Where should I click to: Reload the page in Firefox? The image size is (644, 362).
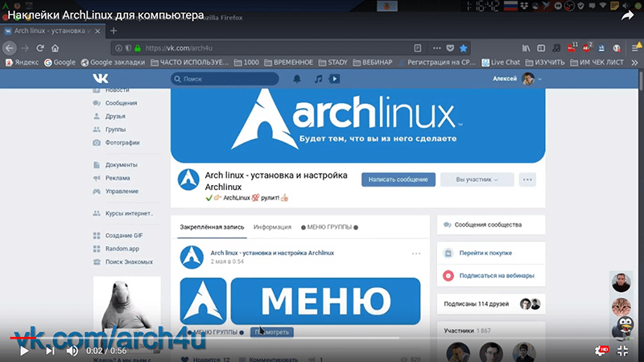[x=39, y=48]
